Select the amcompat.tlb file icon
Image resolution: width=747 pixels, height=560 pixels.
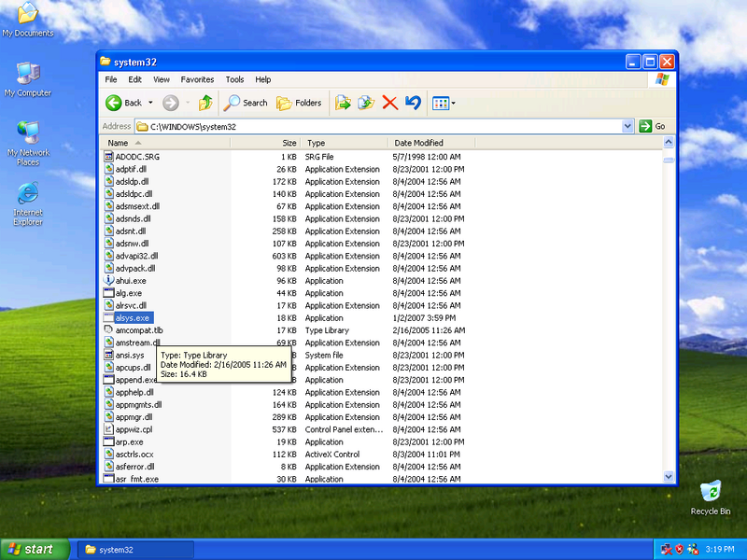point(108,330)
